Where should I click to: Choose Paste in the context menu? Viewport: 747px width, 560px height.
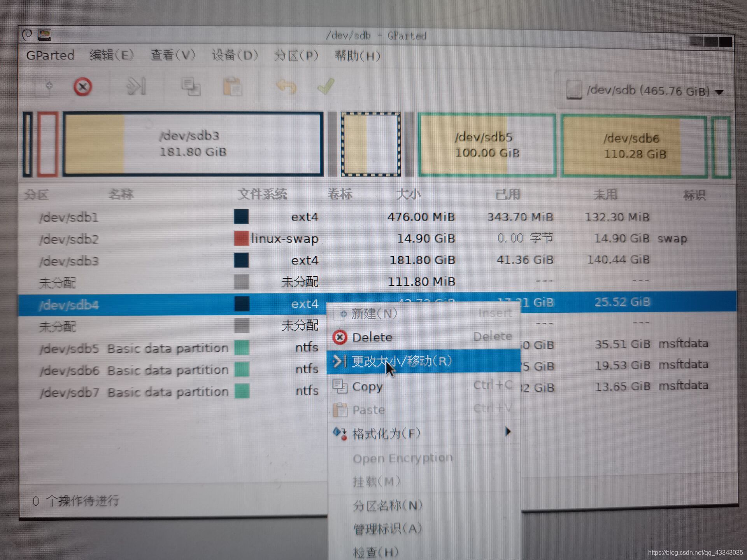(424, 409)
